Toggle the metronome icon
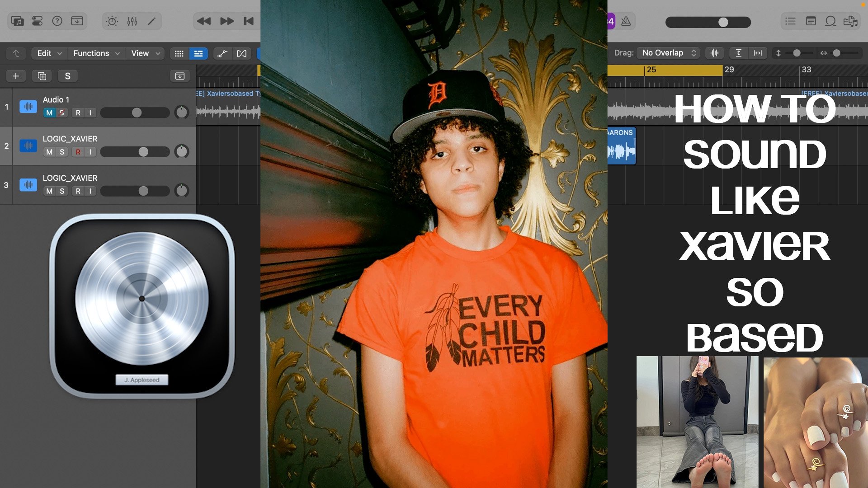The height and width of the screenshot is (488, 868). tap(626, 21)
